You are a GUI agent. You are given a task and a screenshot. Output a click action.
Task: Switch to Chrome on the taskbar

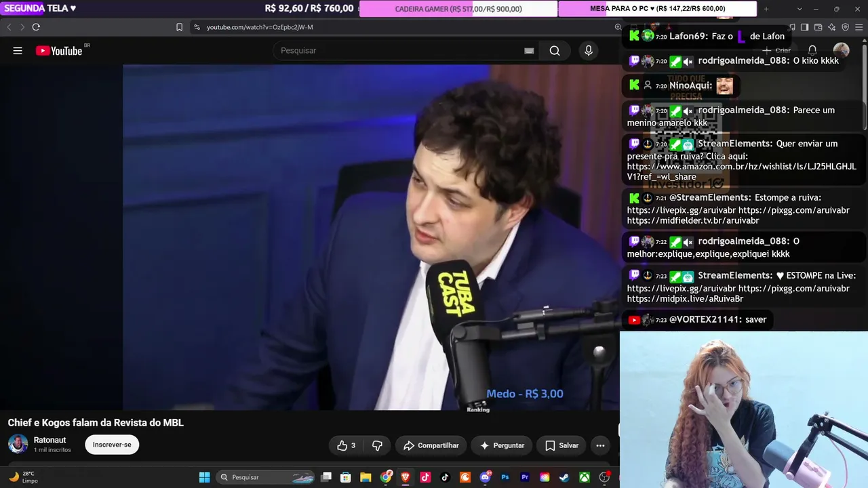tap(385, 477)
